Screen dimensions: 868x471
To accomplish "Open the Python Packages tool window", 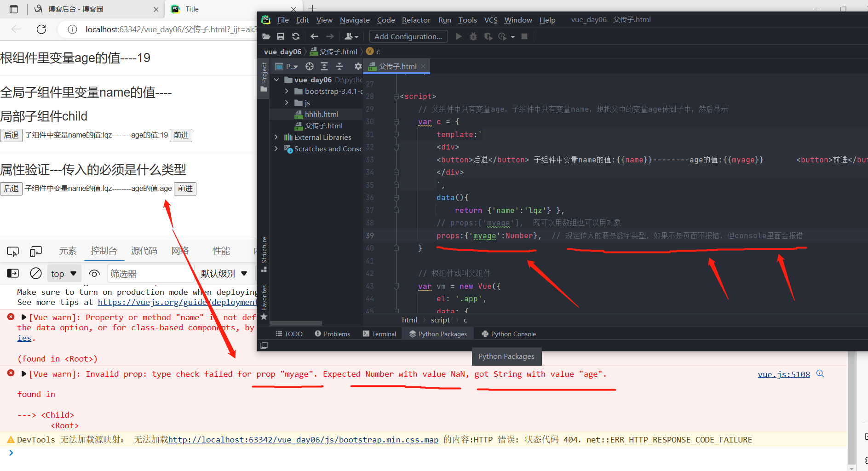I will [438, 334].
